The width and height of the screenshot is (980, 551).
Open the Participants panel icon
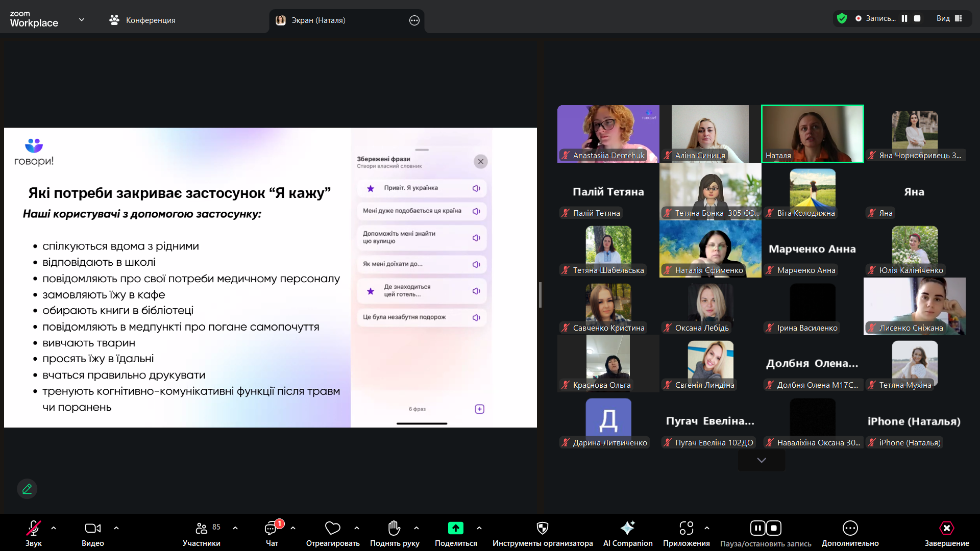201,528
